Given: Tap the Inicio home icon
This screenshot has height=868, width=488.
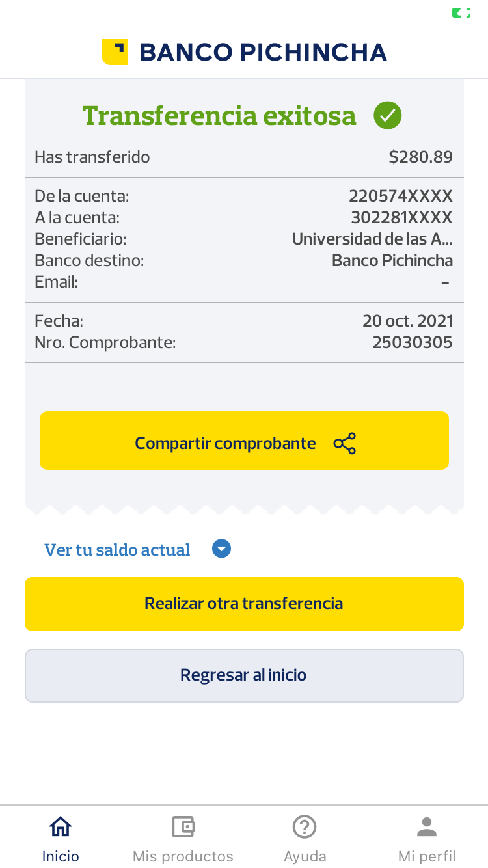Looking at the screenshot, I should [61, 827].
